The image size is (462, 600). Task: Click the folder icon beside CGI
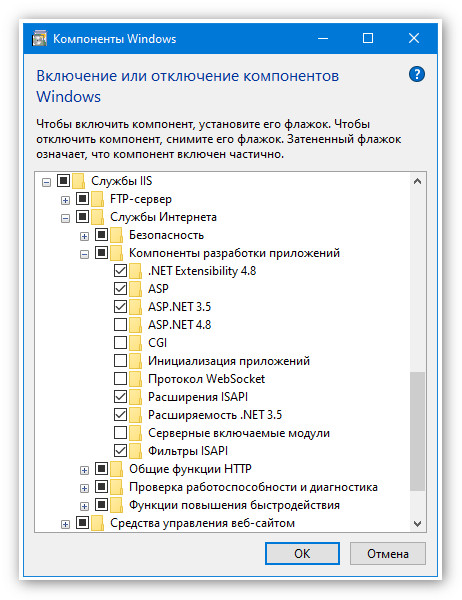click(136, 342)
